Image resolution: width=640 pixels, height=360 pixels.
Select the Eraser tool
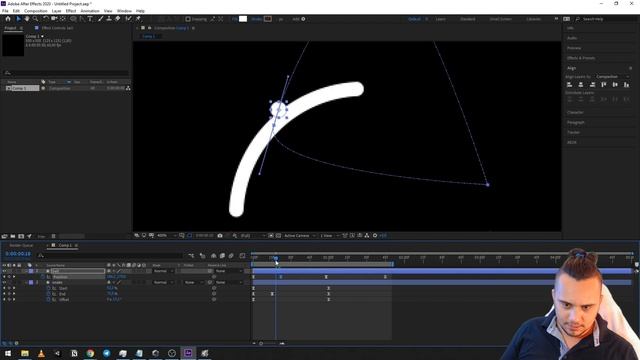coord(118,19)
